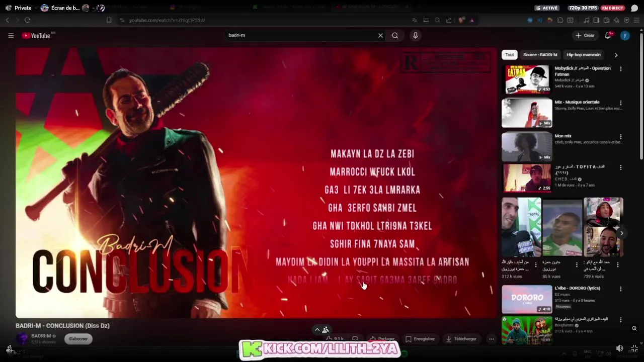
Task: Open options for the Boughatate video
Action: pyautogui.click(x=620, y=320)
